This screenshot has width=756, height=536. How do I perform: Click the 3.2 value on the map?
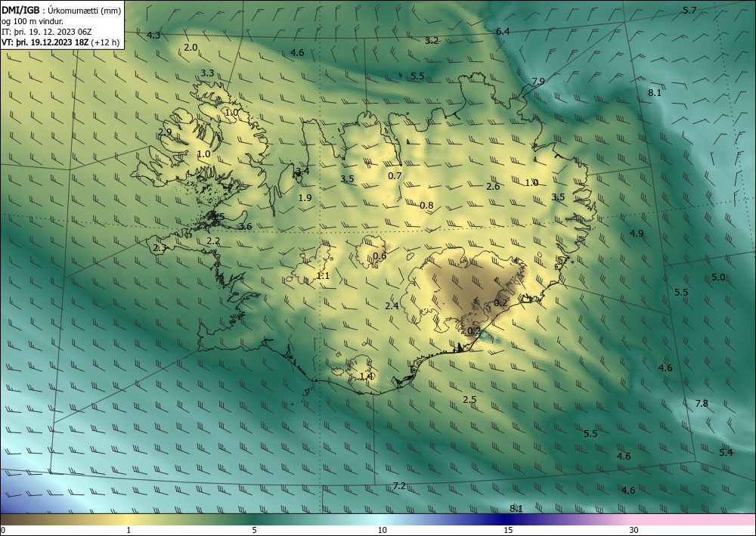(x=432, y=41)
